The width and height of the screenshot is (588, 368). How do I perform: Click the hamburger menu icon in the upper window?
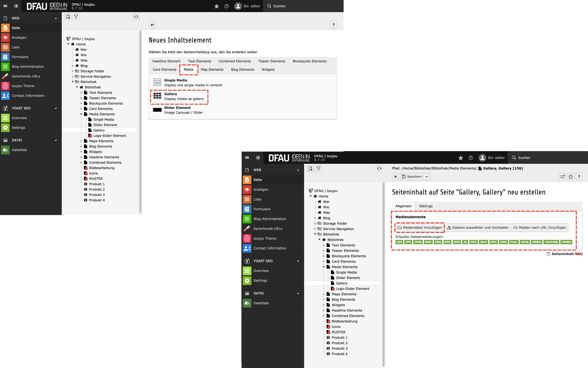pos(5,6)
